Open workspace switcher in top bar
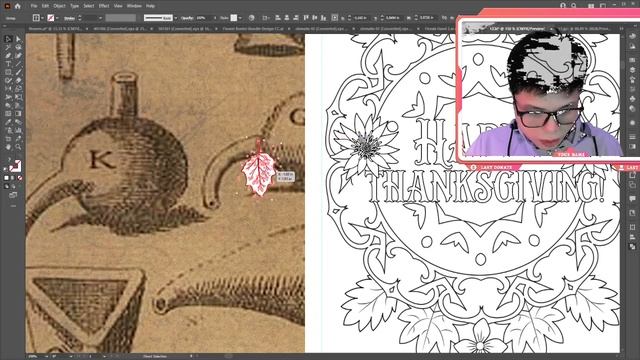 (x=603, y=6)
